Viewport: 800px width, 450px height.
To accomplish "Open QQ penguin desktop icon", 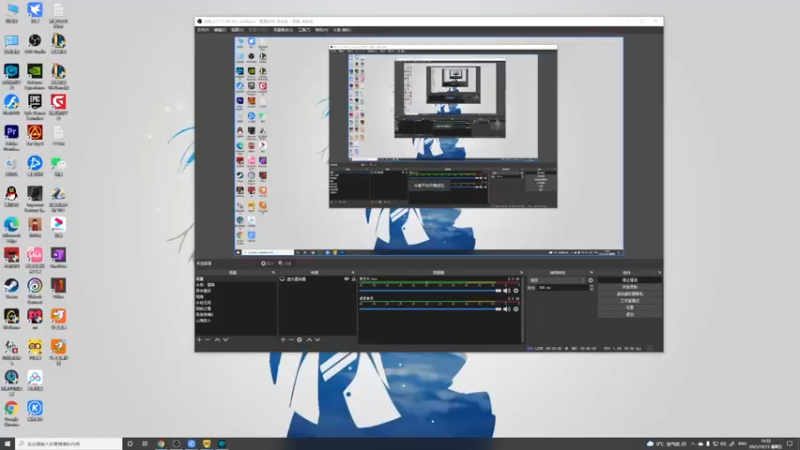I will tap(11, 194).
